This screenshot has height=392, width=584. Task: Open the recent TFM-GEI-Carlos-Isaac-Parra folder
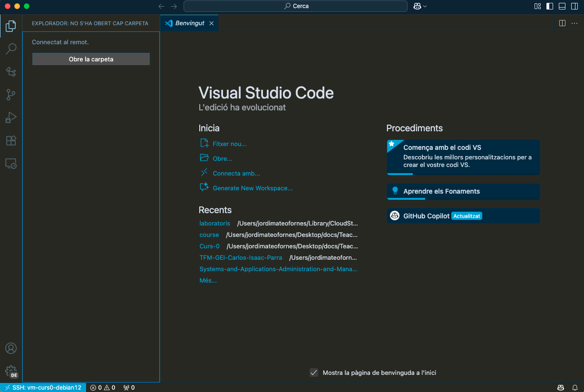[x=241, y=257]
